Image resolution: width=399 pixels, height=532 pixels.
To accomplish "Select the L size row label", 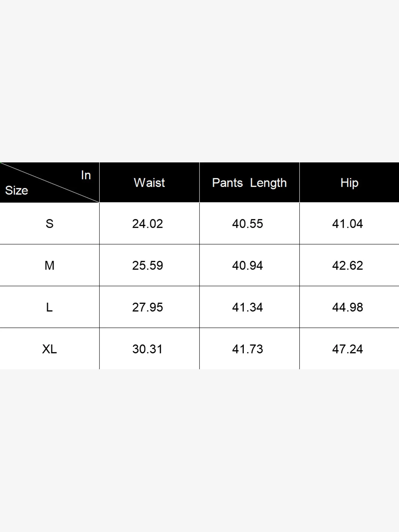I will (49, 307).
